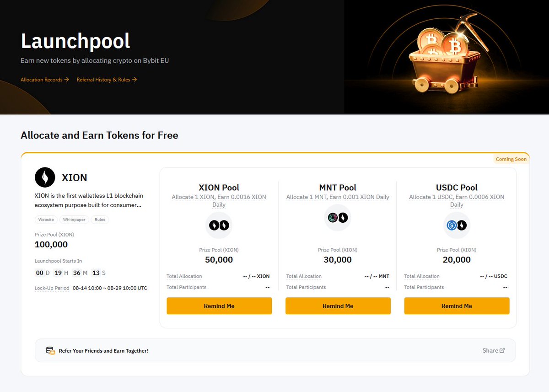This screenshot has width=549, height=392.
Task: Click the USDC Pool token pair icon
Action: click(x=457, y=225)
